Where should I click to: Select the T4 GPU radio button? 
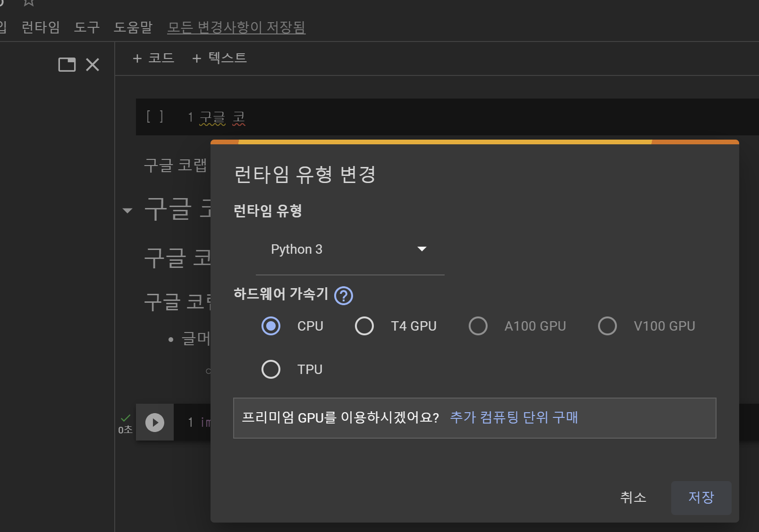364,326
